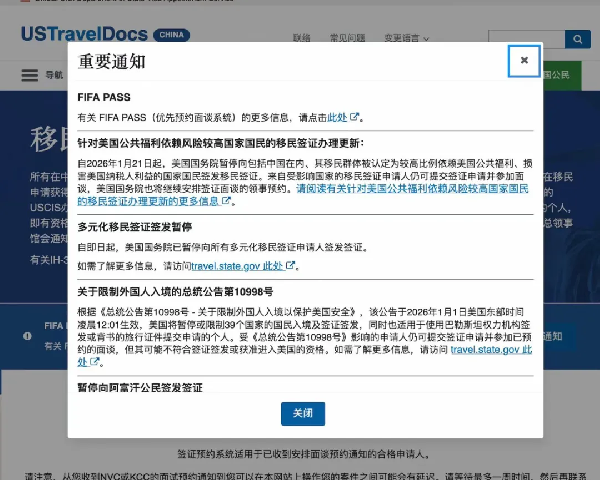Open the 常见问题 menu item
This screenshot has height=480, width=600.
pos(347,38)
